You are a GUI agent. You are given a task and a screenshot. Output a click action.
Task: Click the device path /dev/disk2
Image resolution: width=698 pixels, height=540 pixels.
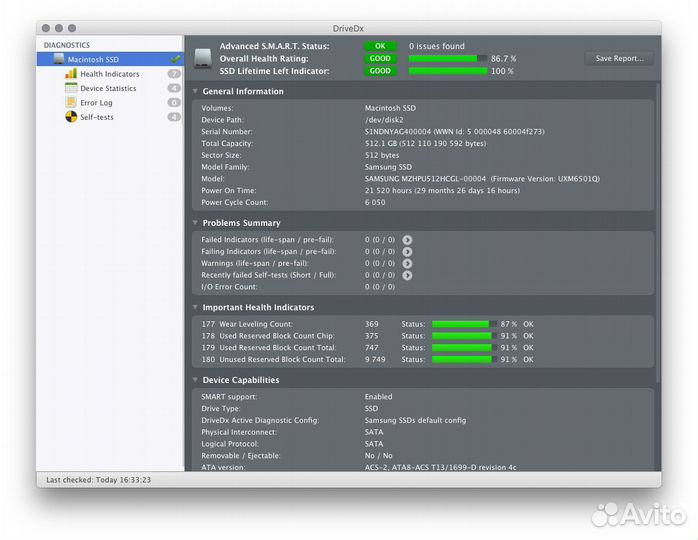384,120
